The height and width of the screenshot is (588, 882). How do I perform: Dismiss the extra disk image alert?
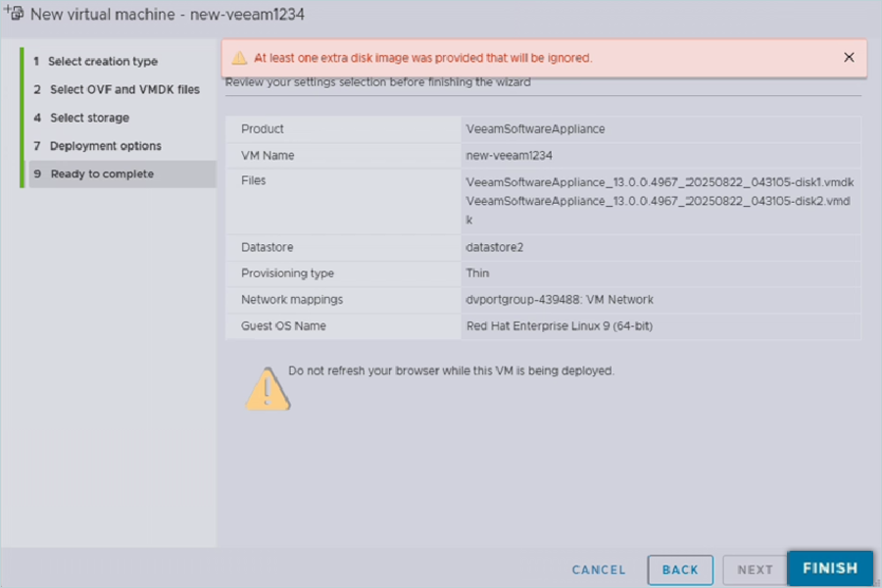pos(849,58)
